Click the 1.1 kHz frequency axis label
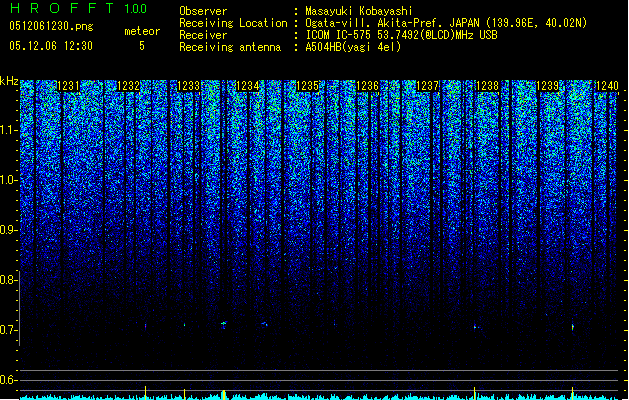This screenshot has width=629, height=400. (8, 130)
